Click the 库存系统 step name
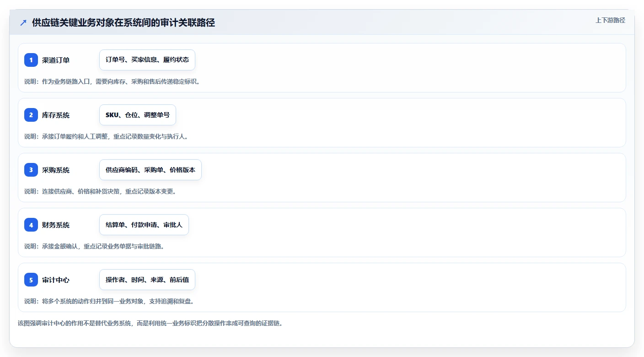Screen dimensions: 644x357 [56, 115]
